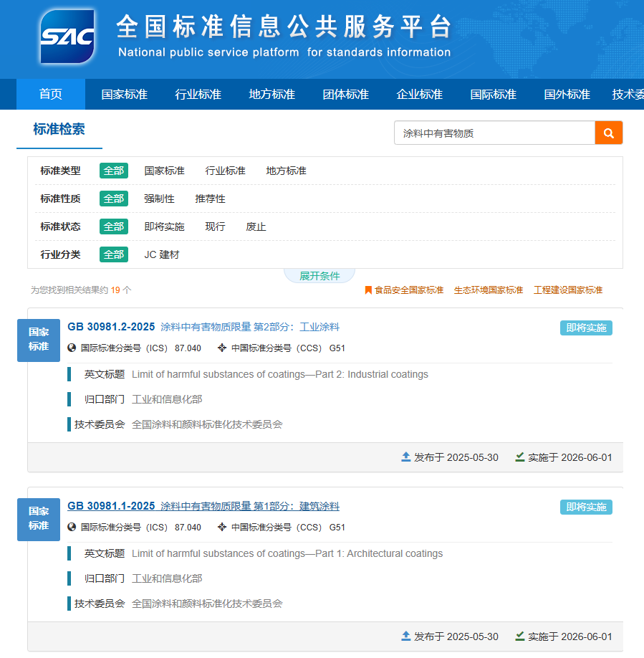Go to 国际标准 in top navigation

(493, 95)
